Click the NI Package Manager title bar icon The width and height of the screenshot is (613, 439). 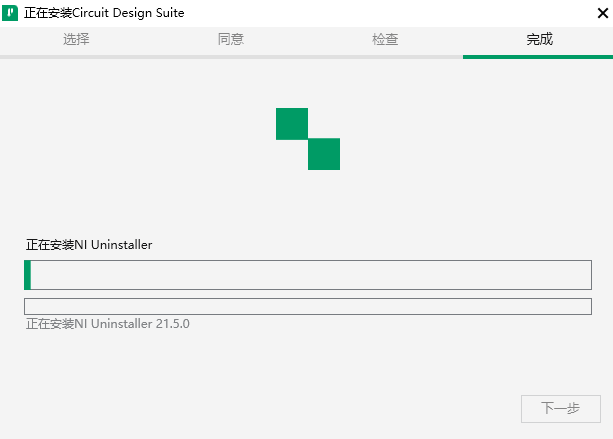coord(10,13)
